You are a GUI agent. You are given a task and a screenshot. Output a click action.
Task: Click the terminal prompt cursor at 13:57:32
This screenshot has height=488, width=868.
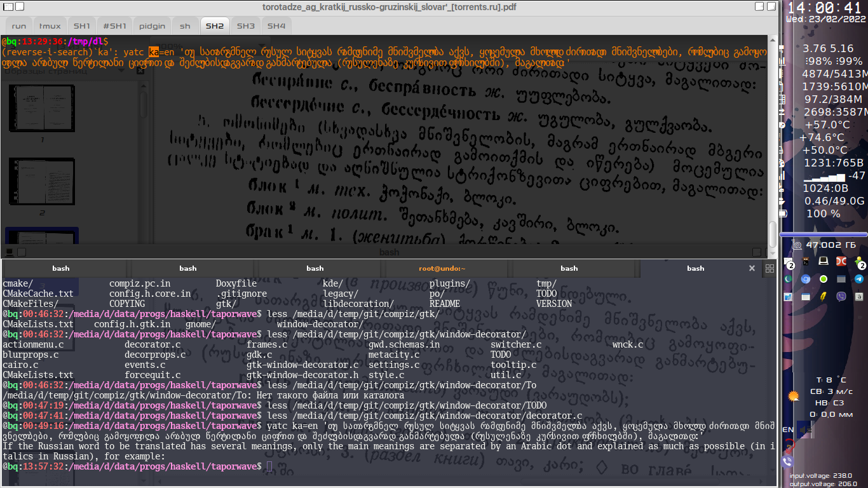click(270, 466)
